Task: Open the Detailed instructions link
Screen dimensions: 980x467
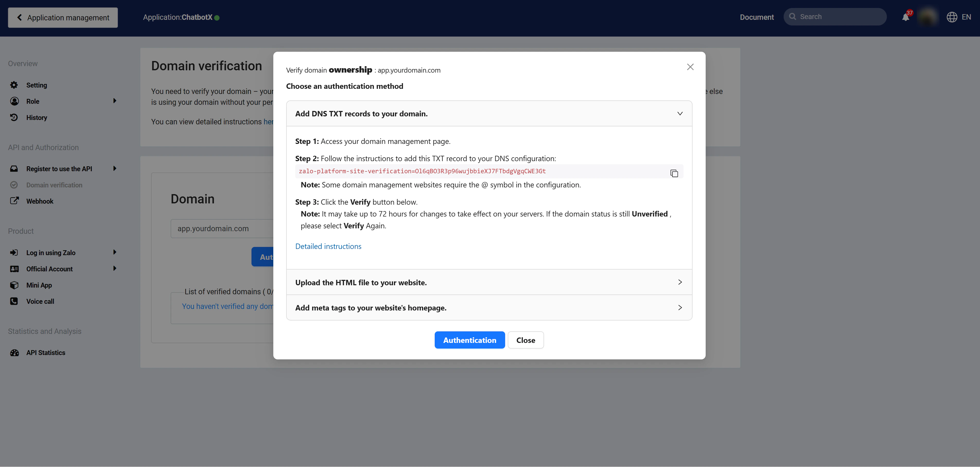Action: tap(328, 246)
